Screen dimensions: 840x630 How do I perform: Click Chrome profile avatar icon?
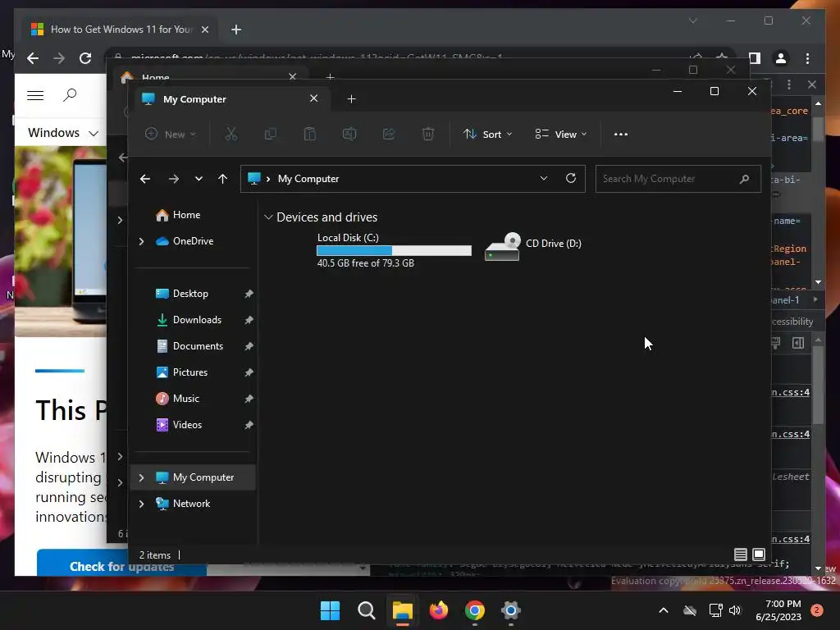[x=781, y=58]
